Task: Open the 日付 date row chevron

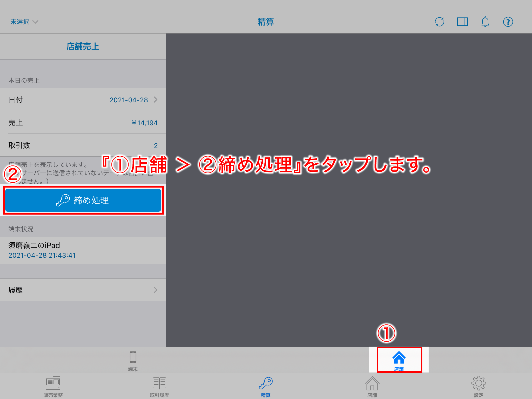Action: (x=155, y=100)
